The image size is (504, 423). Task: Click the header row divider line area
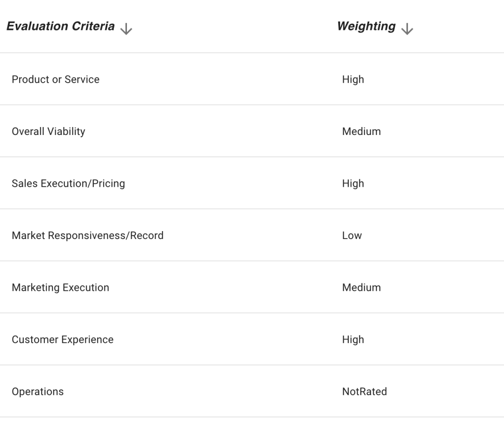(252, 53)
